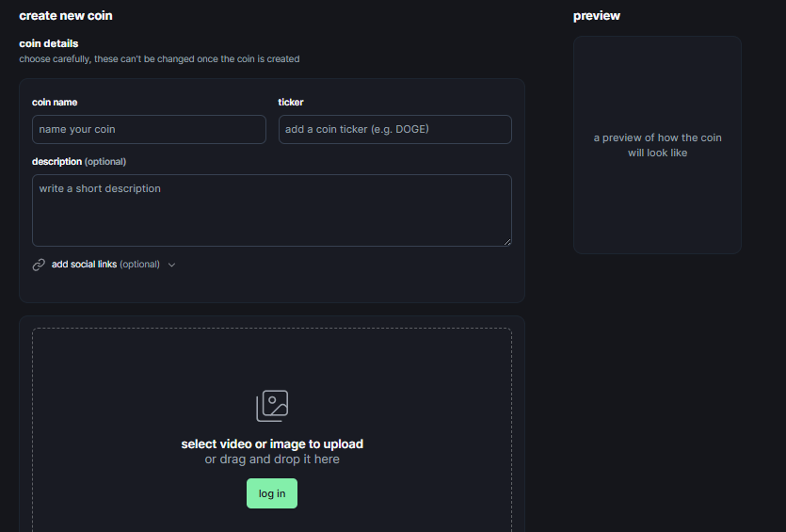Click 'select video or image to upload' text

272,444
